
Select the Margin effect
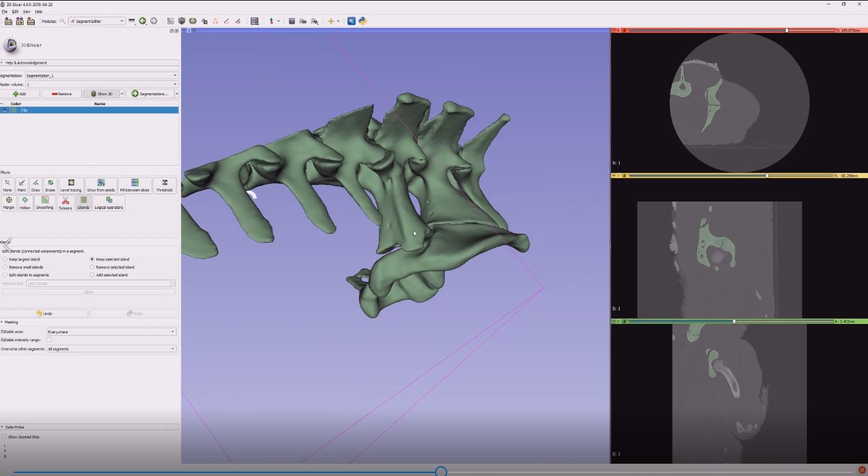7,203
